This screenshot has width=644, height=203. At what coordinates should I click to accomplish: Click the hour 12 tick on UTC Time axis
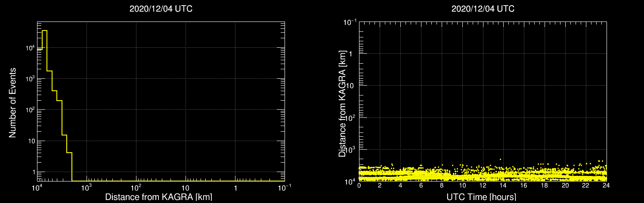click(x=483, y=186)
